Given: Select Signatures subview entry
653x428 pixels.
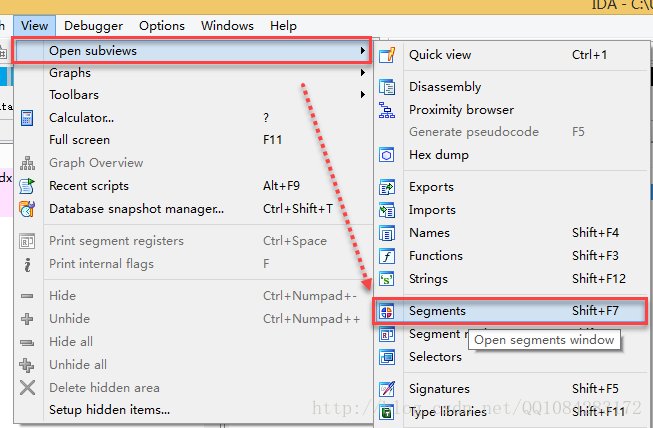Looking at the screenshot, I should [512, 389].
